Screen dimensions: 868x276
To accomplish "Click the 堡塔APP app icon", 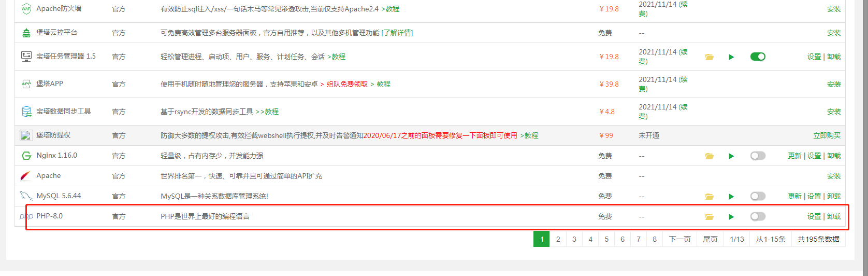I will click(26, 84).
